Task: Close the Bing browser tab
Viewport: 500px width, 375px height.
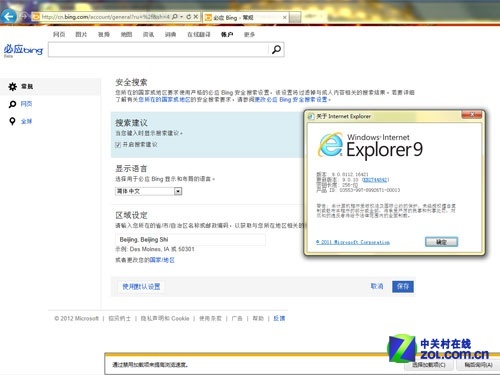Action: [284, 18]
